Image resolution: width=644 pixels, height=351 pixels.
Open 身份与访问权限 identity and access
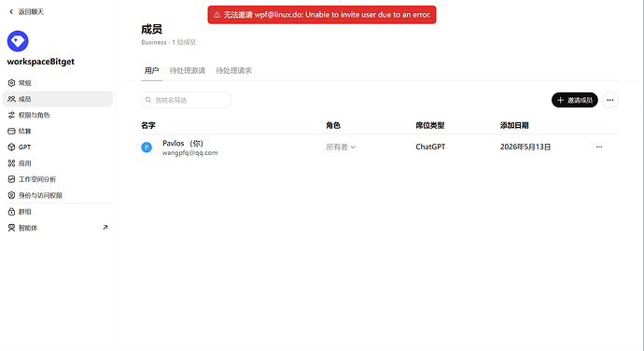coord(58,195)
